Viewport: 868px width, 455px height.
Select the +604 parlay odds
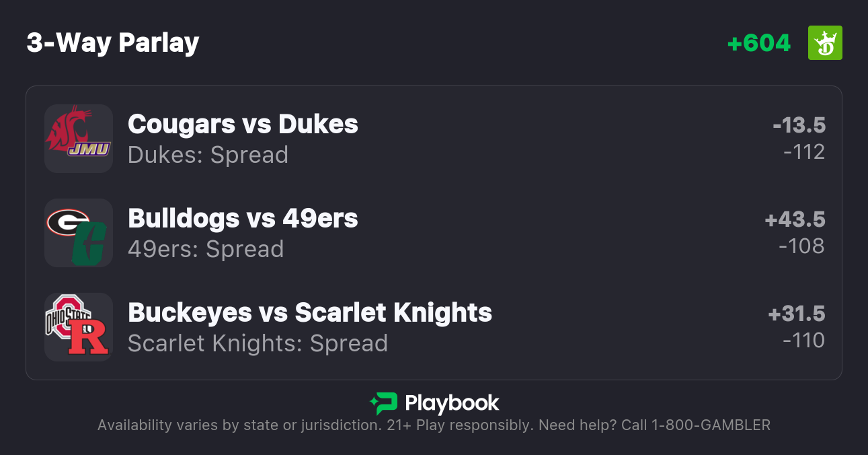[x=759, y=43]
